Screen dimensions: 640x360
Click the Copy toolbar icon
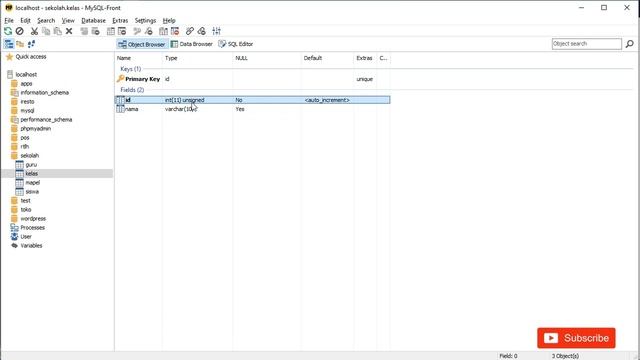coord(46,31)
